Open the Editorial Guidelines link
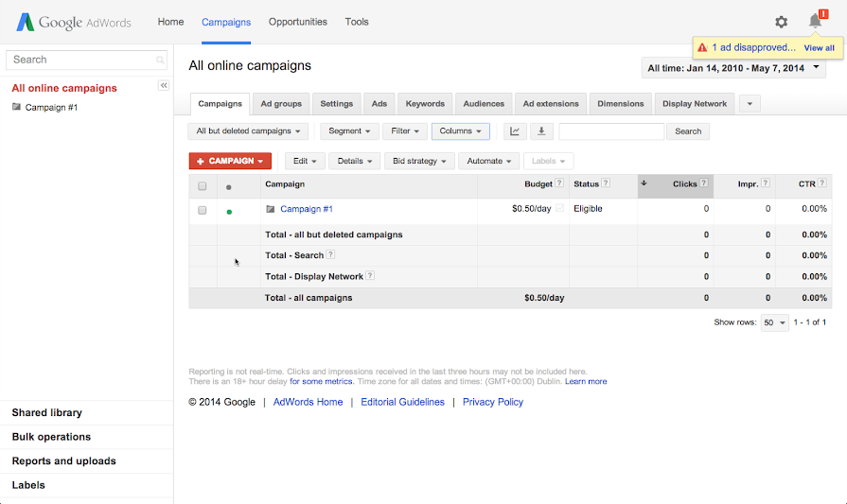 click(402, 402)
